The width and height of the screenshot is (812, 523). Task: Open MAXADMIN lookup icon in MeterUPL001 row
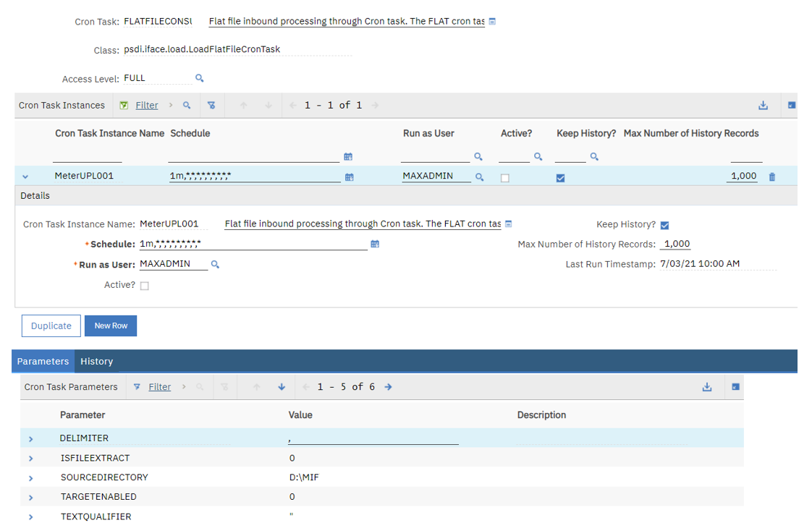coord(480,177)
